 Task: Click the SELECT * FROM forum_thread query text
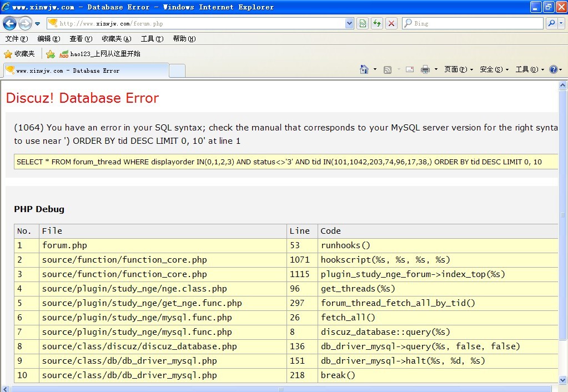[279, 162]
